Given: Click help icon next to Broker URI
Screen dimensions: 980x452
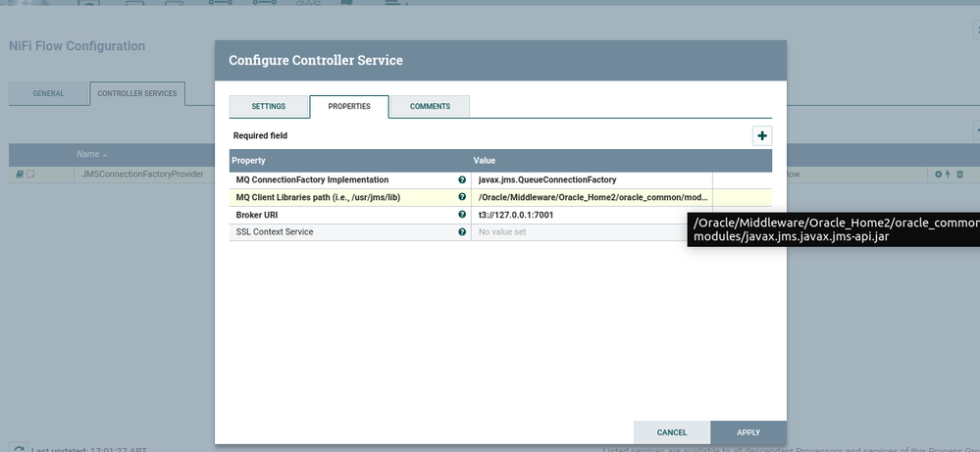Looking at the screenshot, I should coord(462,215).
